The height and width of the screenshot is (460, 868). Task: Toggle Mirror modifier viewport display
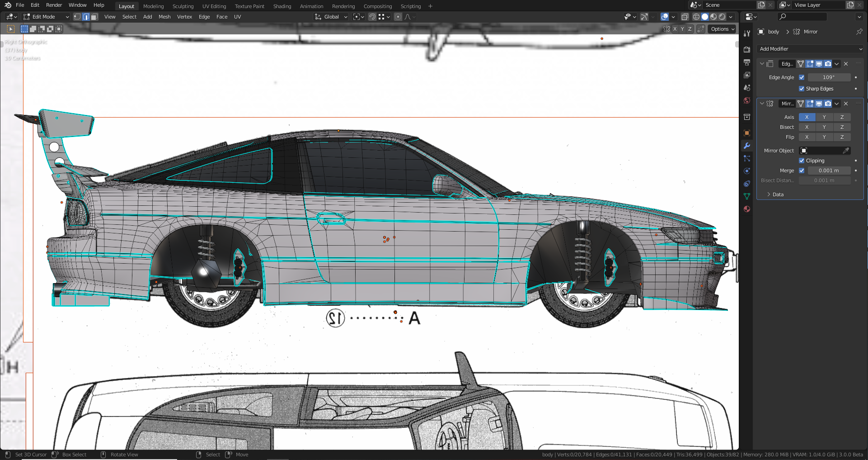click(x=819, y=104)
